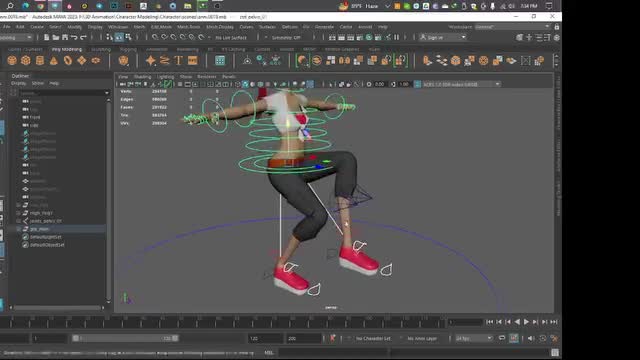Click No Live Surface field

tap(231, 38)
